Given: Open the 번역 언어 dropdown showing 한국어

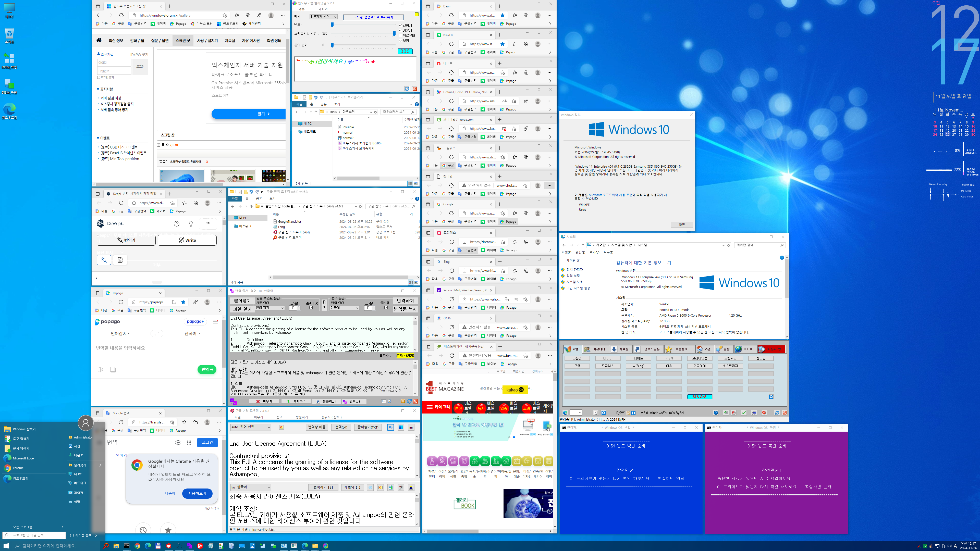Looking at the screenshot, I should point(345,308).
